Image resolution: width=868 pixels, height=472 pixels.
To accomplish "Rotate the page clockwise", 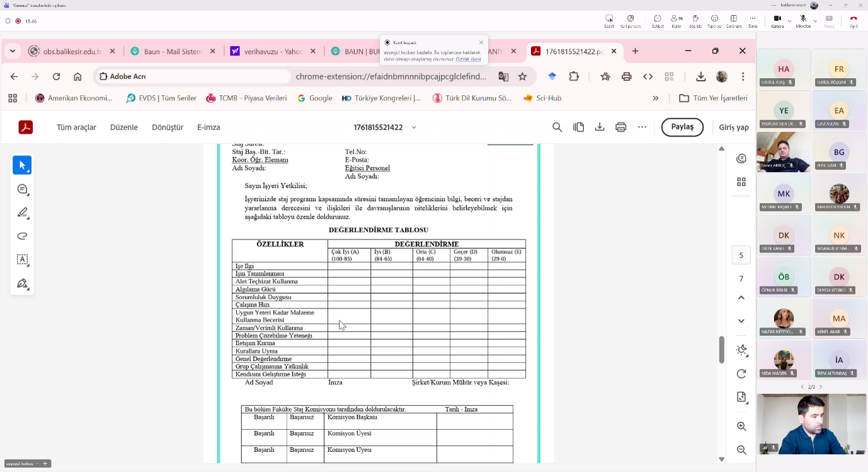I will pos(741,374).
